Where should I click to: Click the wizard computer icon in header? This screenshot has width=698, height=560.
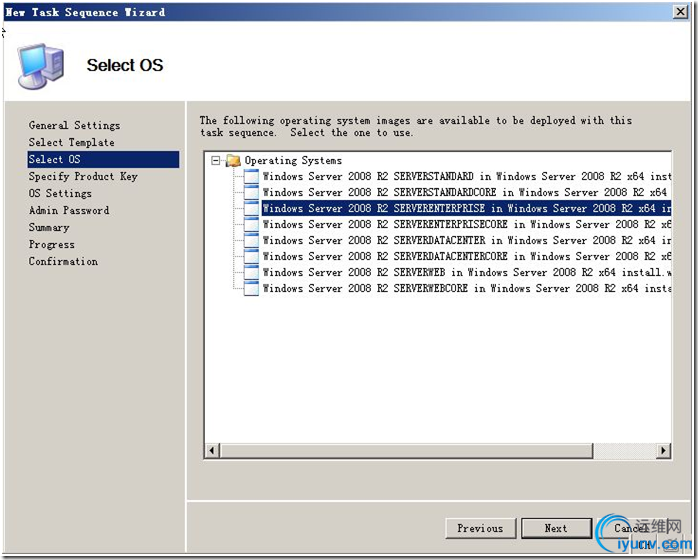pyautogui.click(x=41, y=66)
